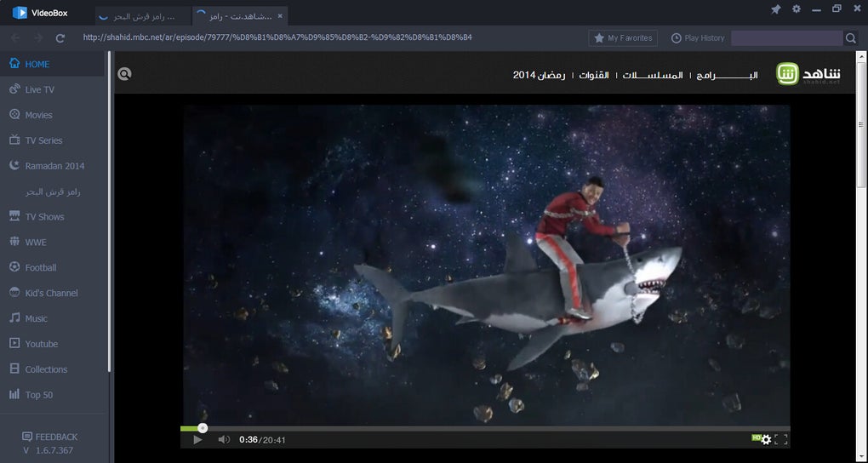Close the شاهد.نت tab

point(280,16)
